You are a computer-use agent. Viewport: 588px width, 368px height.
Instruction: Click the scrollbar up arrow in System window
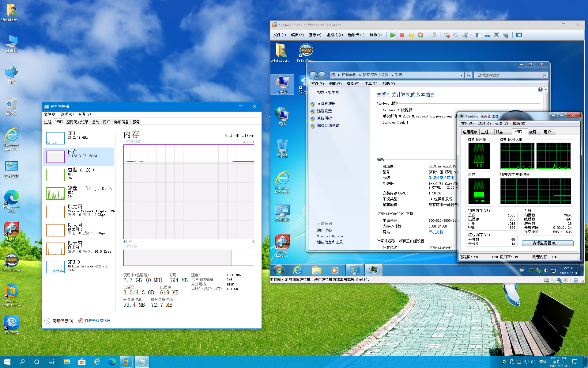point(546,89)
